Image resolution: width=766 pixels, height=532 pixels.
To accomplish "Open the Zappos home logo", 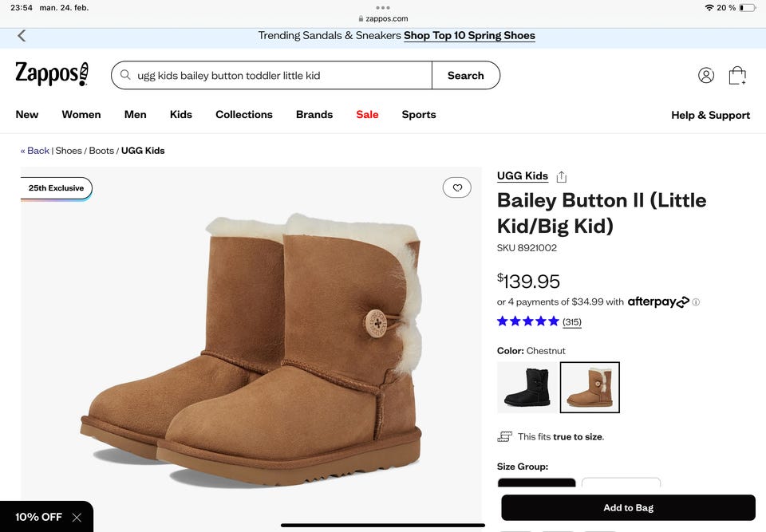I will pyautogui.click(x=52, y=74).
